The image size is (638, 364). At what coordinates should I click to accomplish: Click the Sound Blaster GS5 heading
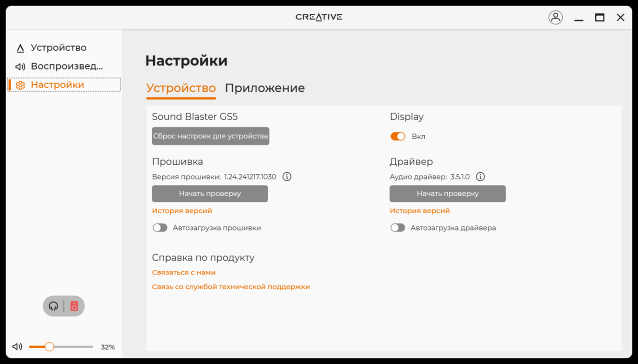(195, 117)
